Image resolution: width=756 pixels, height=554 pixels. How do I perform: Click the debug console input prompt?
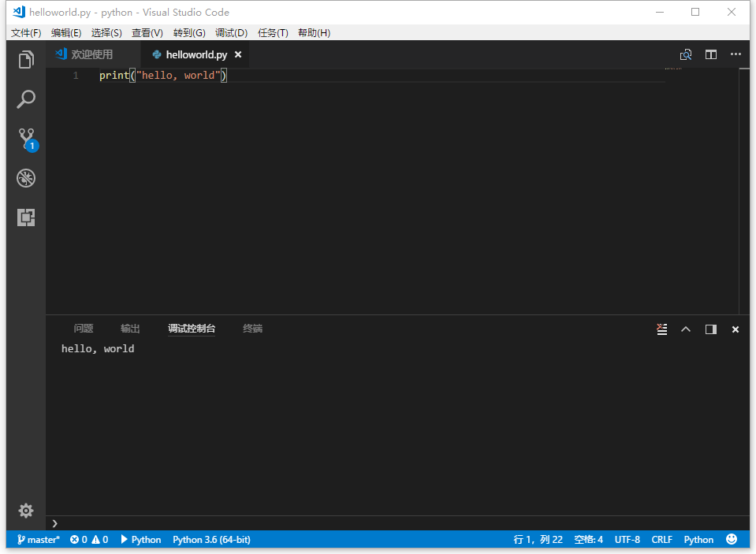tap(398, 523)
